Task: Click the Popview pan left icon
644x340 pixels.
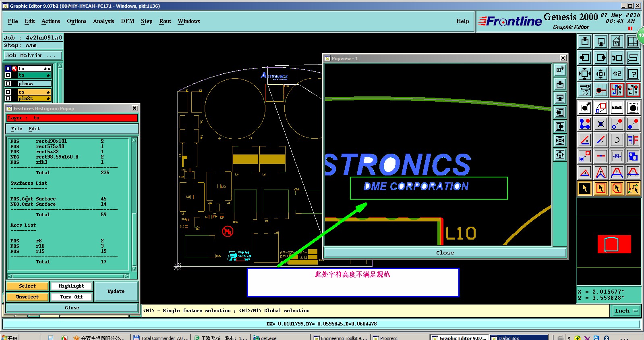Action: [560, 112]
